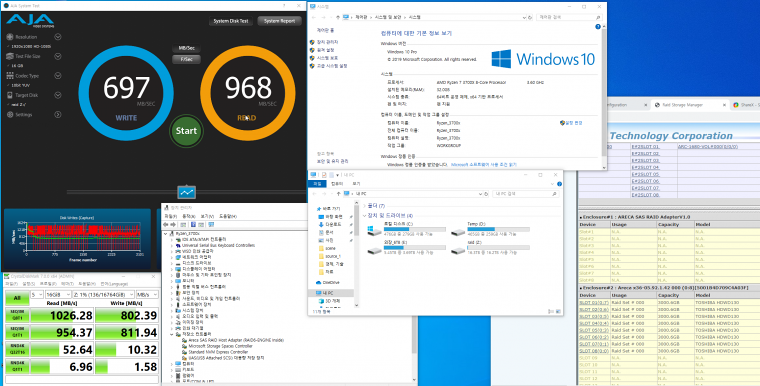This screenshot has width=760, height=386.
Task: Click the up arrow in System window
Action: pos(338,17)
